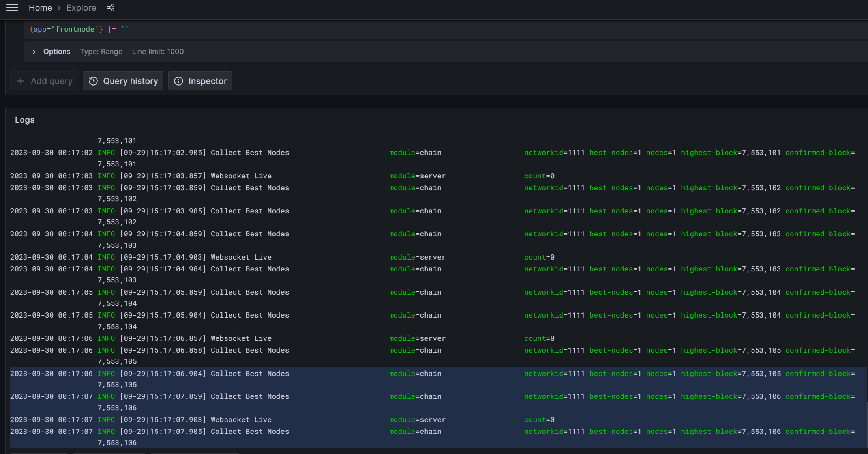Click the plus icon in Add query
This screenshot has height=454, width=868.
point(21,81)
